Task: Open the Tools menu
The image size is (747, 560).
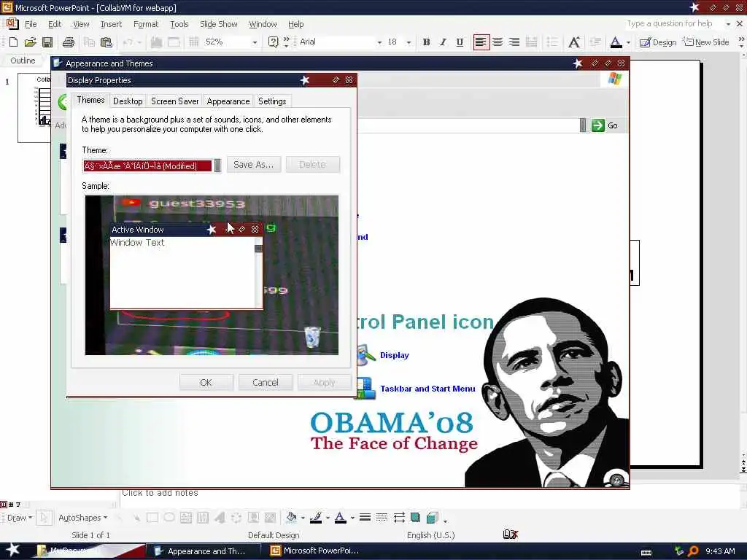Action: coord(179,24)
